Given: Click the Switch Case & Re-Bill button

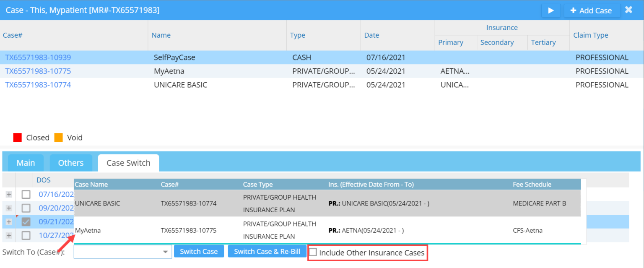Looking at the screenshot, I should coord(267,251).
